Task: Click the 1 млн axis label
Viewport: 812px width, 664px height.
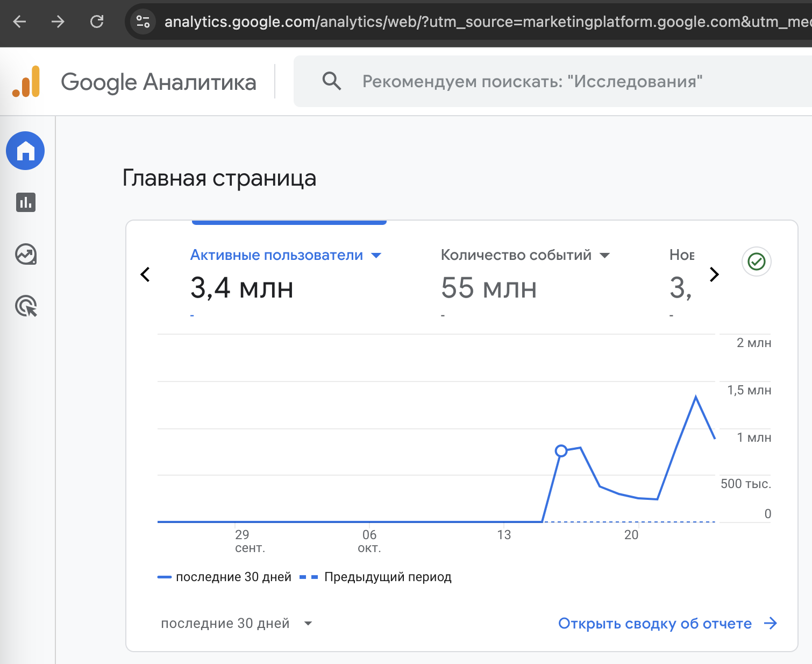Action: click(754, 437)
